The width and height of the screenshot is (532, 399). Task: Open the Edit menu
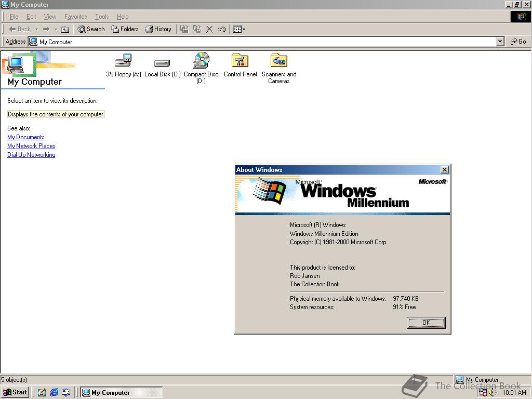point(31,17)
